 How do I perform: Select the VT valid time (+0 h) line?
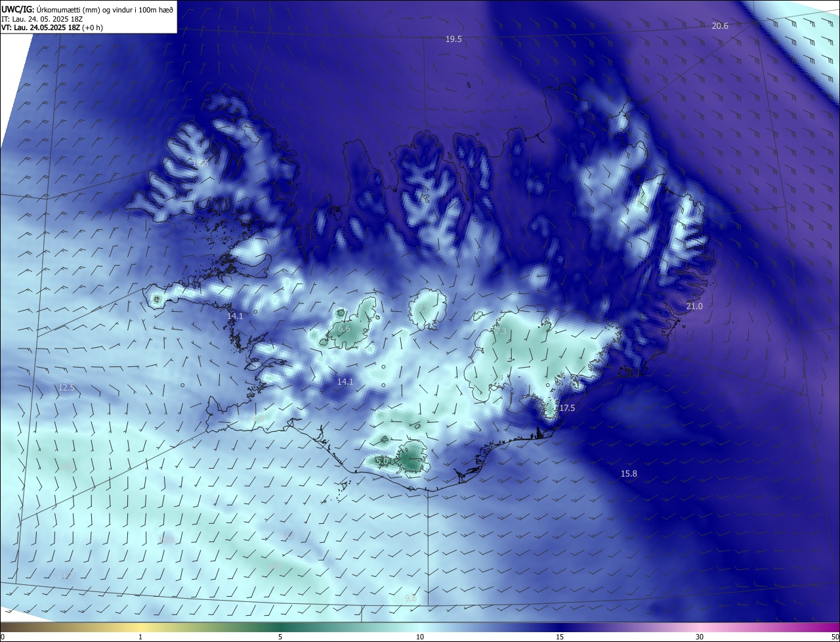52,28
